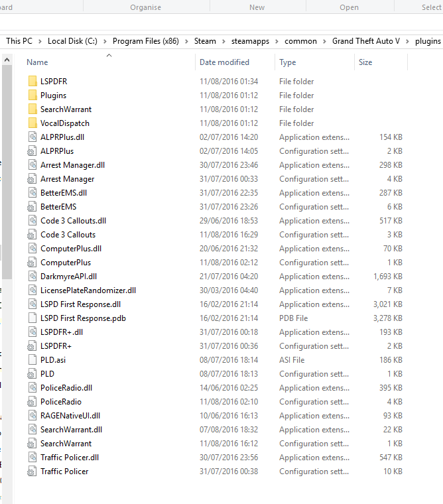Select the SearchWarrant folder icon

click(32, 109)
